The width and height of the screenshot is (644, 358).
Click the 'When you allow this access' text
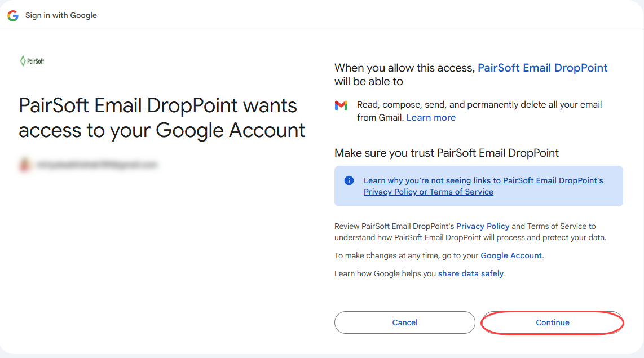coord(404,68)
